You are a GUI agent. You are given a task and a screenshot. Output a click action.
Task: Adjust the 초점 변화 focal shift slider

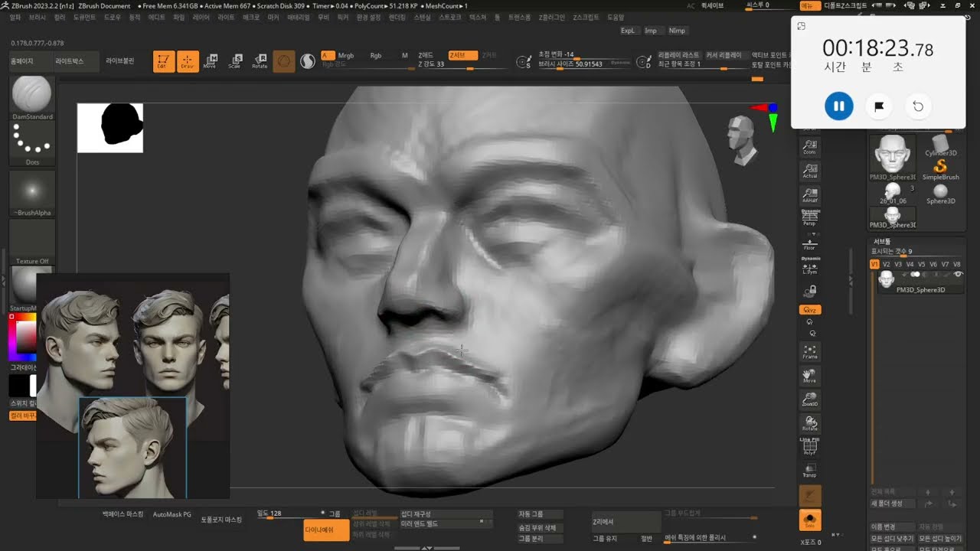586,55
